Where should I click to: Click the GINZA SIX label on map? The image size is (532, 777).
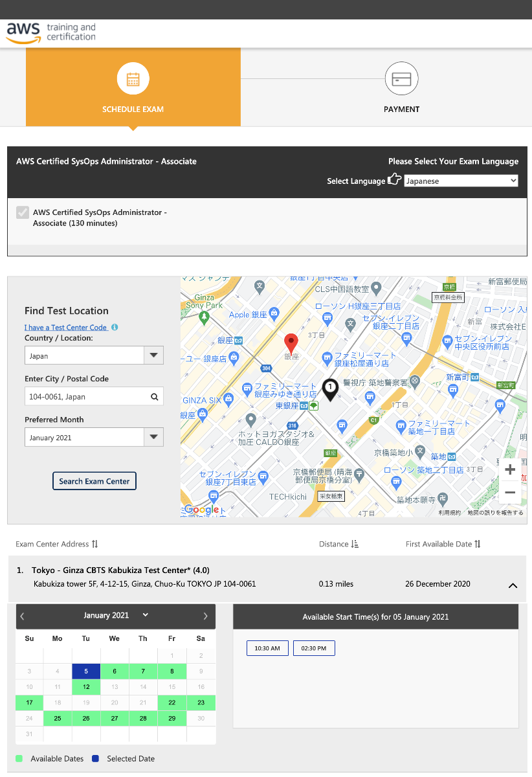click(202, 400)
